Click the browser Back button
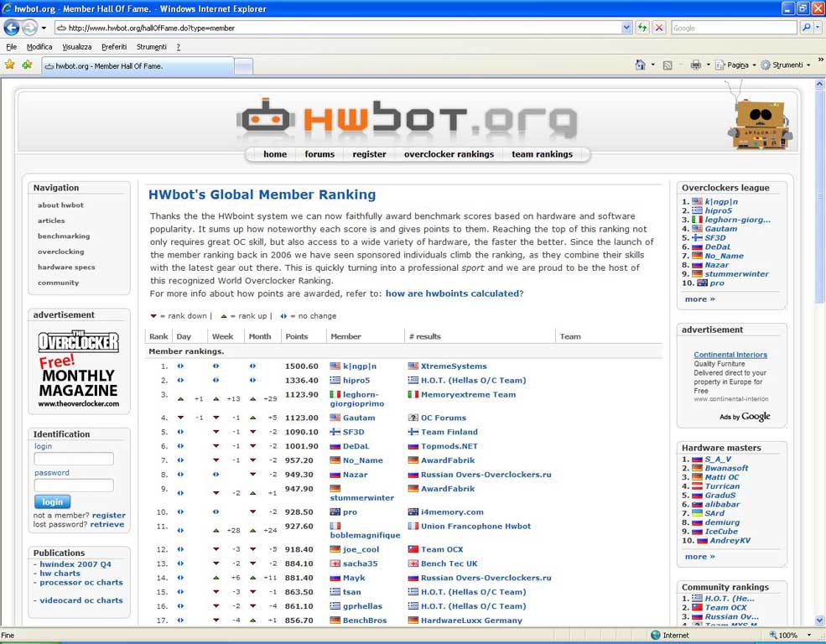This screenshot has height=644, width=826. [x=12, y=28]
